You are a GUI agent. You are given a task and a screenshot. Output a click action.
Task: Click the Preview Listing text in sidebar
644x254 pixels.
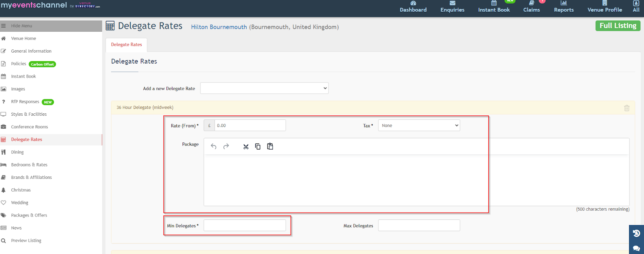point(26,241)
